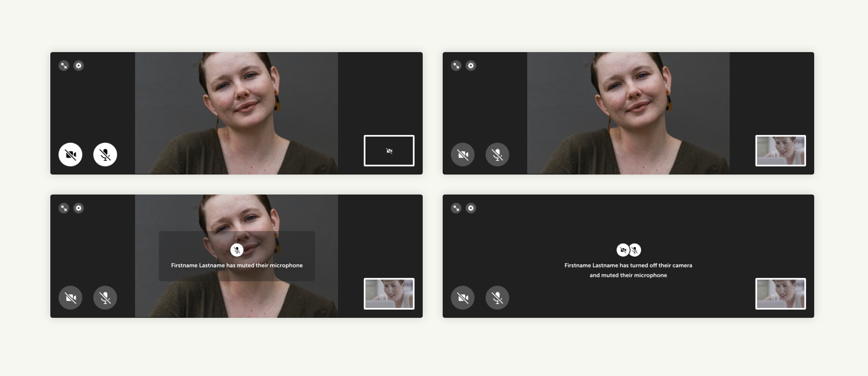Viewport: 868px width, 376px height.
Task: Click self-view thumbnail in top-right panel
Action: tap(781, 151)
